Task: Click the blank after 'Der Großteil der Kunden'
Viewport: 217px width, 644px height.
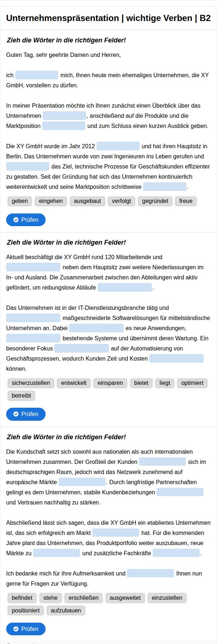Action: (162, 462)
